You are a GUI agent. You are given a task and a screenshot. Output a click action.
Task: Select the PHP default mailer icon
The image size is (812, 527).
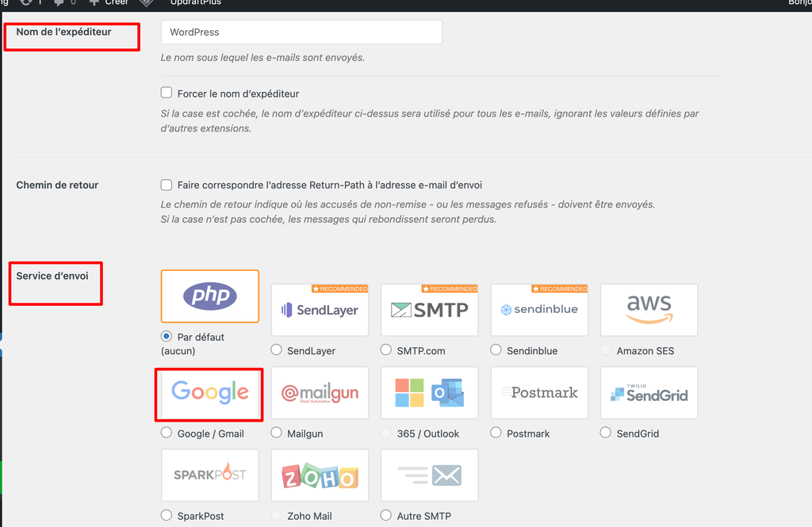click(209, 296)
